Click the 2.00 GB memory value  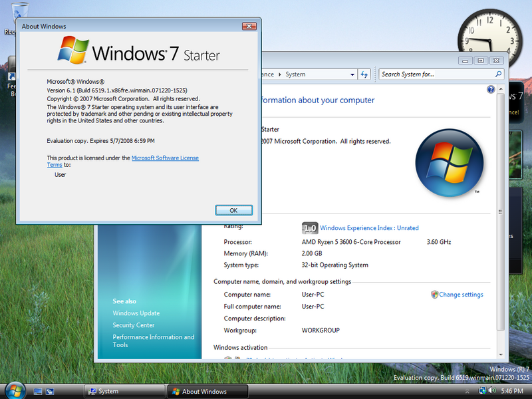[x=312, y=253]
